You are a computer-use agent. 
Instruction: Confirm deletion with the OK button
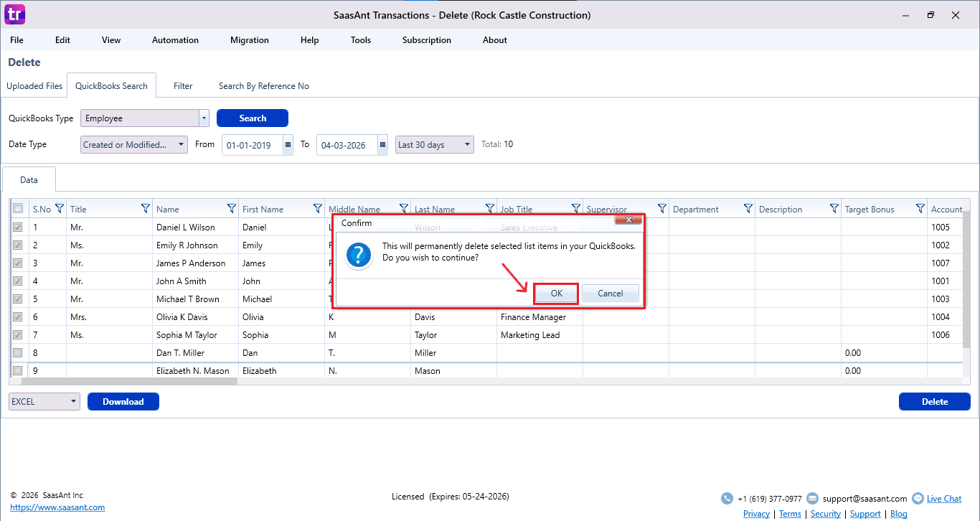556,294
